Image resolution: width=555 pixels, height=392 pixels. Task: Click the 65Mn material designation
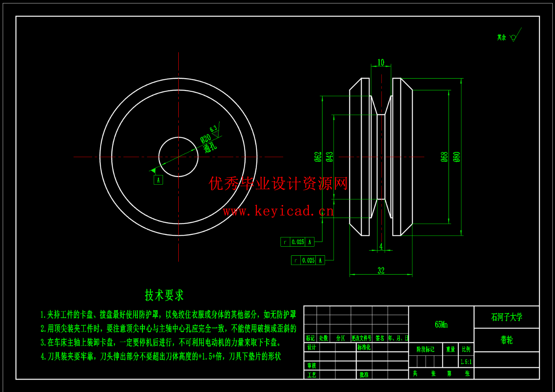(441, 325)
